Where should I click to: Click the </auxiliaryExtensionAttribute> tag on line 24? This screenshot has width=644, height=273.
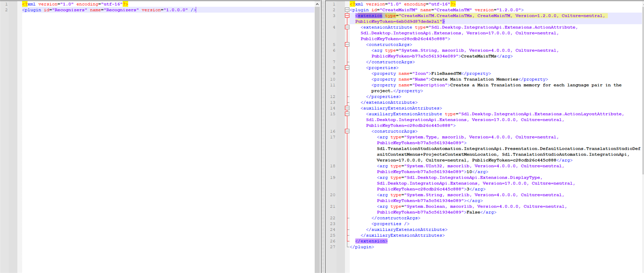pyautogui.click(x=406, y=230)
